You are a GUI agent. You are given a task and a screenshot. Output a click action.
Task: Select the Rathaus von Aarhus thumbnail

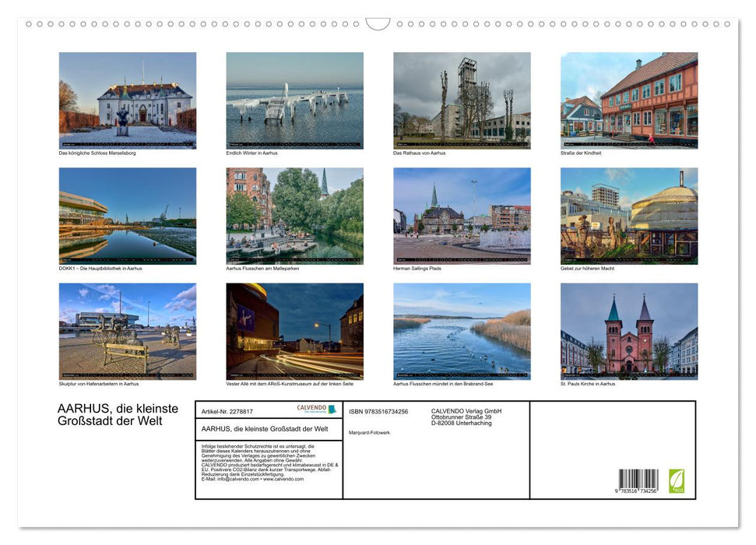[x=461, y=100]
